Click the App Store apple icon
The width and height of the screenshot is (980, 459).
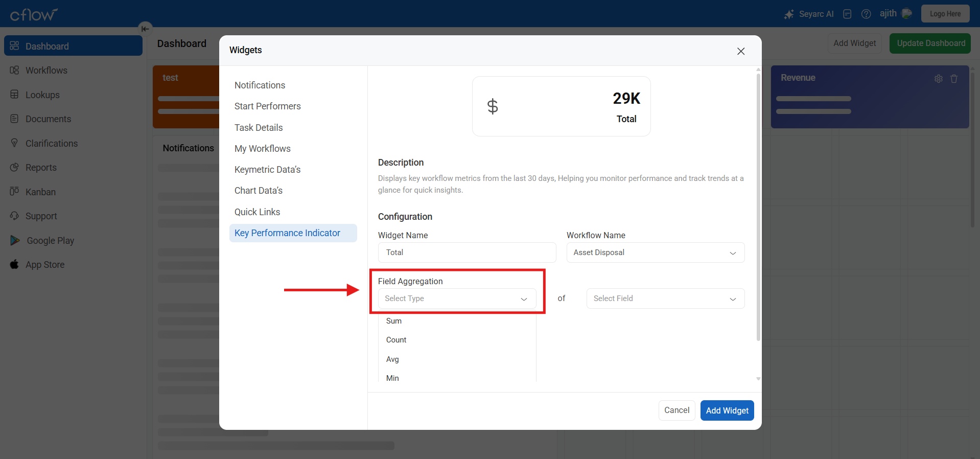14,264
